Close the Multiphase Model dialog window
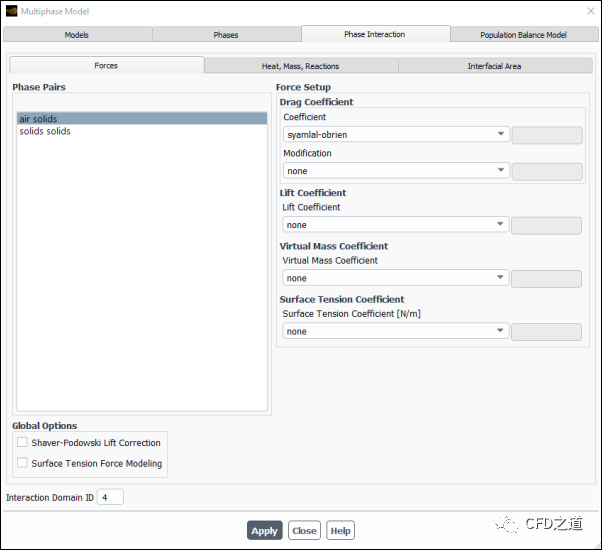 pyautogui.click(x=591, y=11)
